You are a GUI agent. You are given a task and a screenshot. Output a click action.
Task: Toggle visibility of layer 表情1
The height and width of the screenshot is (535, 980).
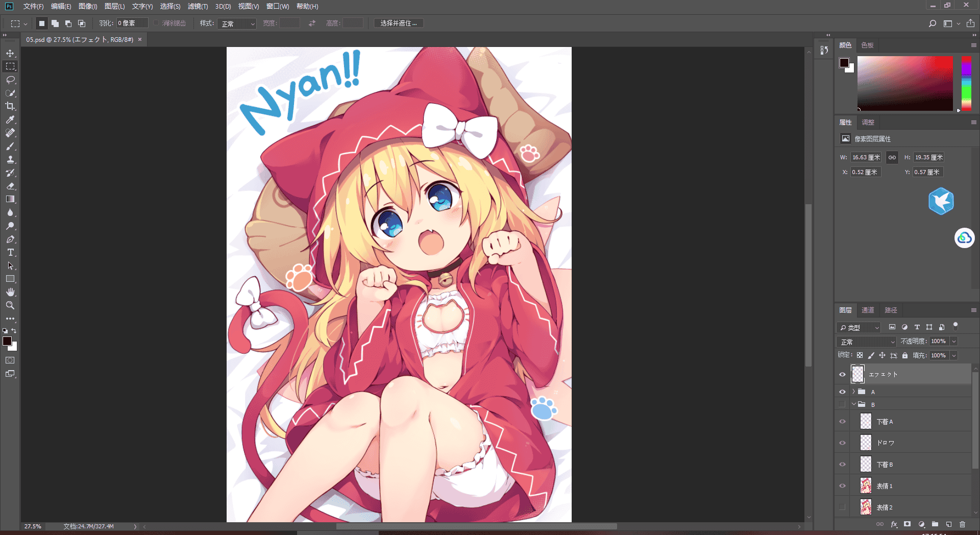842,486
